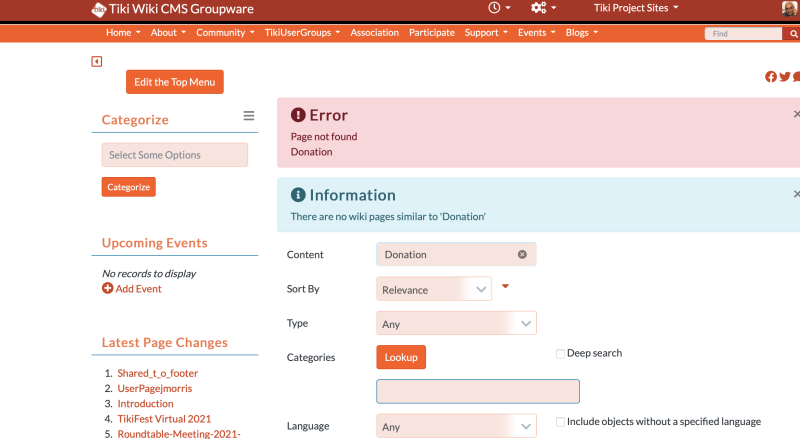800x439 pixels.
Task: Click the Find search magnifier icon
Action: 793,34
